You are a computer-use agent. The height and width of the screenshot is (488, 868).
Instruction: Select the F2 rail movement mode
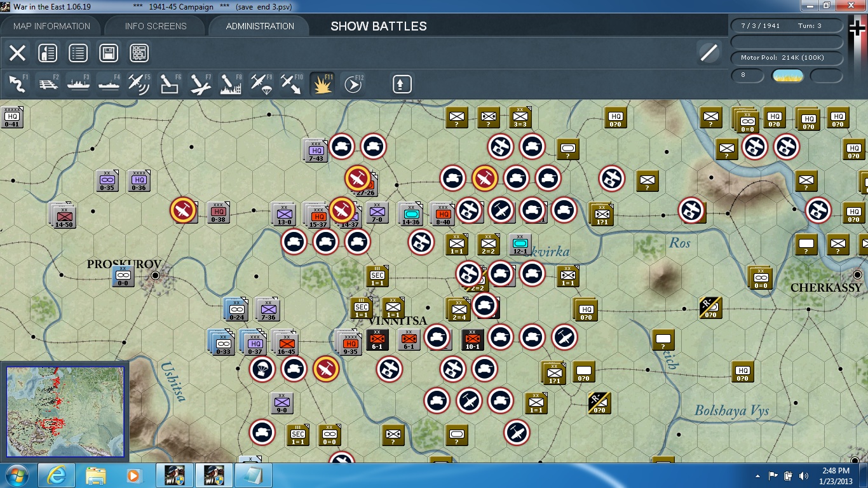coord(48,84)
